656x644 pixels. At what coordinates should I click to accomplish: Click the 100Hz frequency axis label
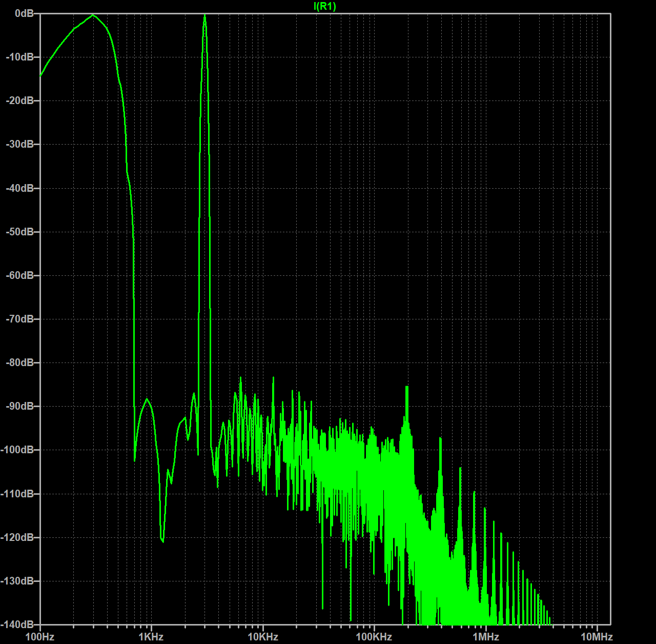coord(40,637)
